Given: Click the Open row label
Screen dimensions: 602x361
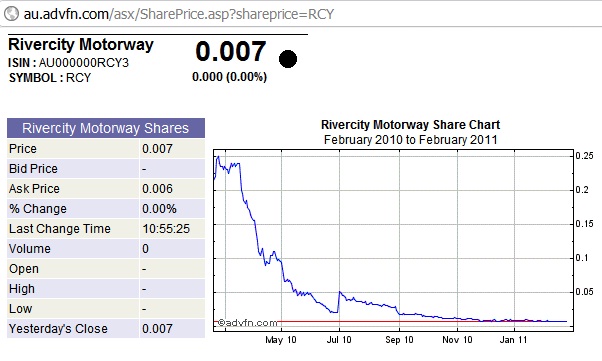Looking at the screenshot, I should pos(23,268).
